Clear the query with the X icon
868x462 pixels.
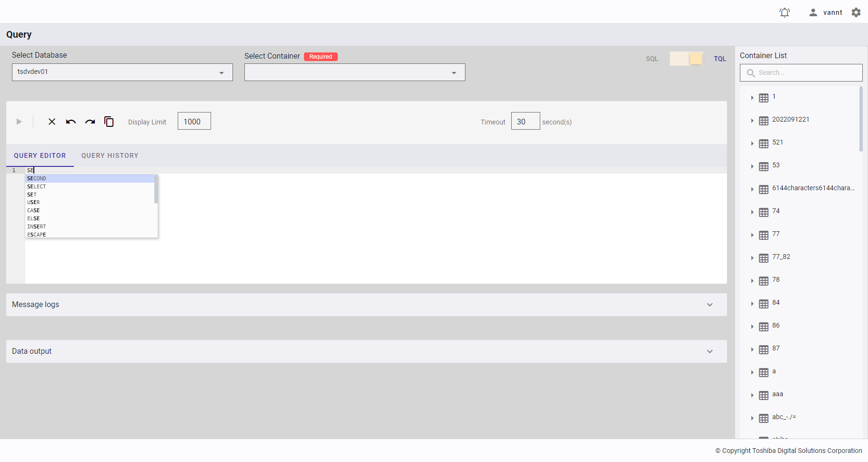coord(52,122)
